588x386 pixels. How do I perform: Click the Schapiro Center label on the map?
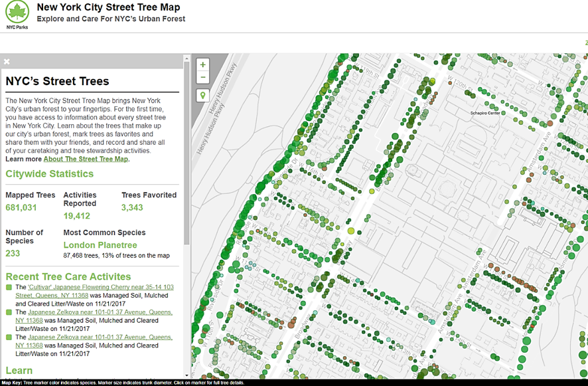point(485,113)
